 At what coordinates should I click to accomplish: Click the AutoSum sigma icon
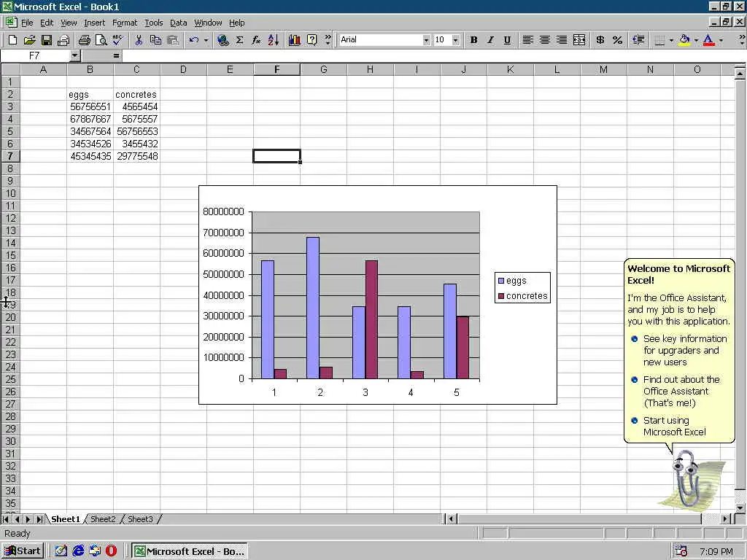pos(239,40)
